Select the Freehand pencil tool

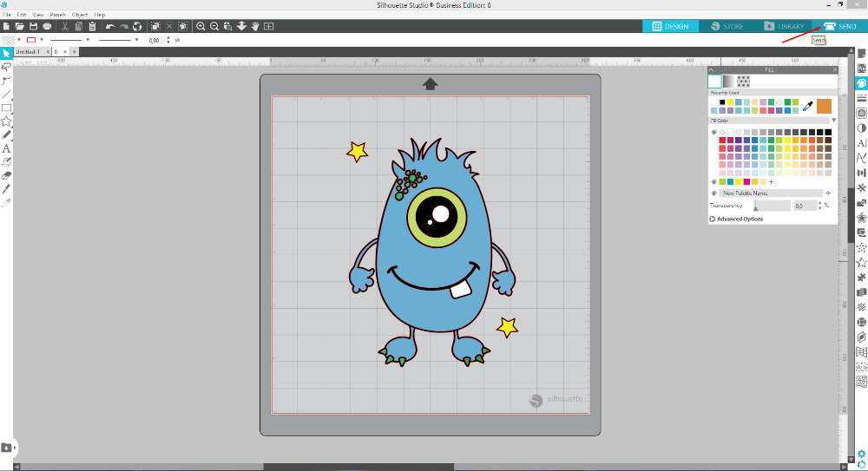pos(6,135)
